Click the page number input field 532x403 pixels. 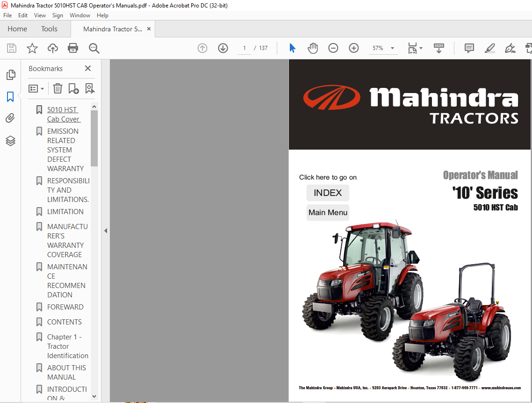[244, 48]
